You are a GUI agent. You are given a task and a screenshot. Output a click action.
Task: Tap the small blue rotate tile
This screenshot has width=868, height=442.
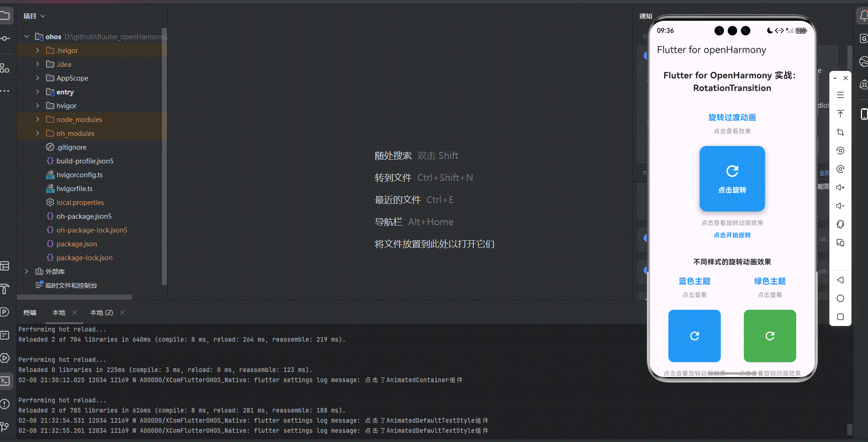(x=695, y=336)
